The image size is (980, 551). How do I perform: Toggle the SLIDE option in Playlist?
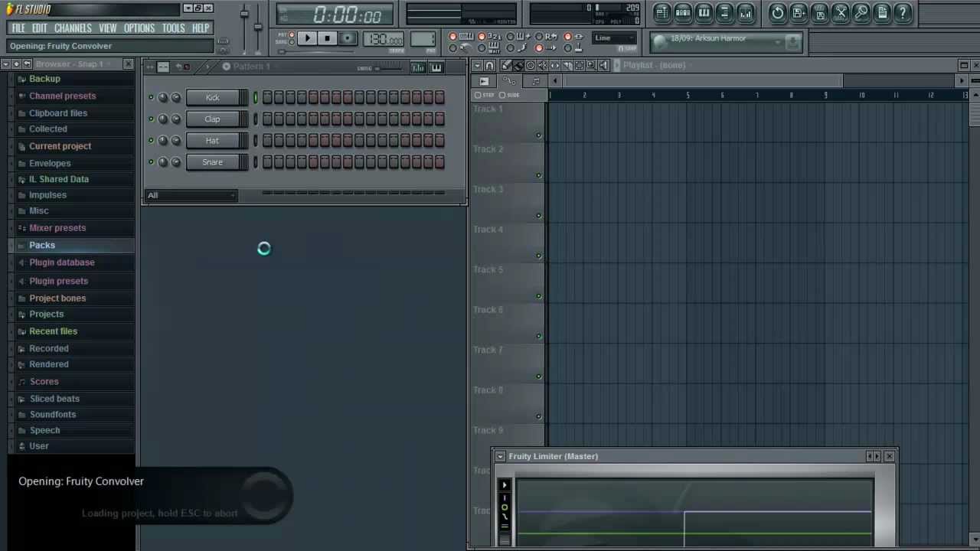[x=509, y=95]
